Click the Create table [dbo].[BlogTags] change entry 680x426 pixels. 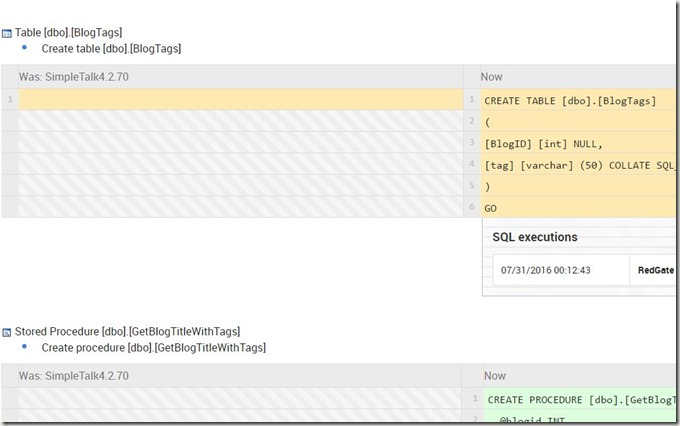coord(111,48)
